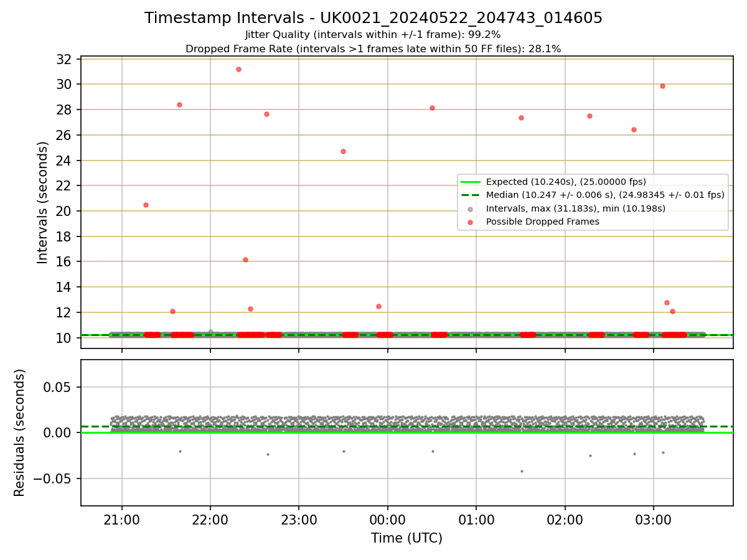Click the red point at about 20.5 seconds
The width and height of the screenshot is (747, 560).
pyautogui.click(x=146, y=205)
